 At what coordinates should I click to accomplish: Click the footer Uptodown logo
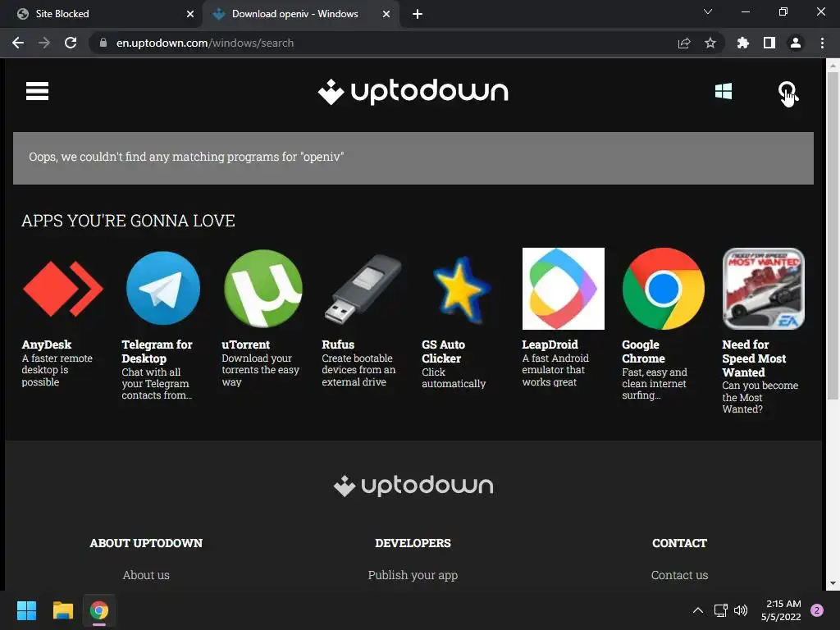[x=413, y=486]
